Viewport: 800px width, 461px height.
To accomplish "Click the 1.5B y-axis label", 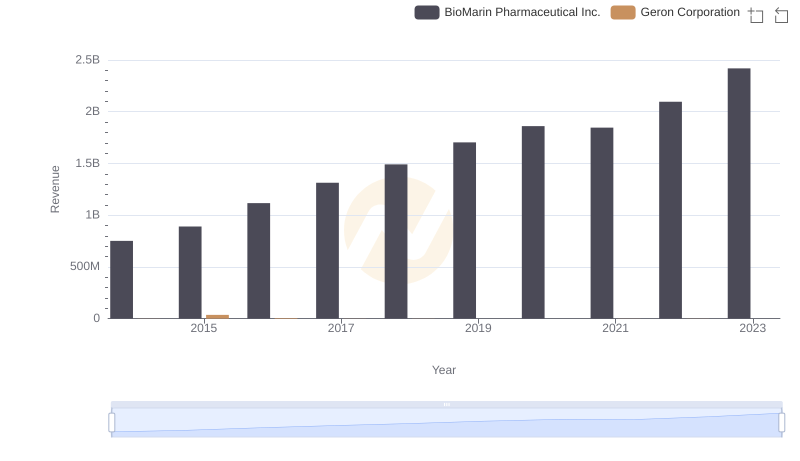I will (88, 163).
